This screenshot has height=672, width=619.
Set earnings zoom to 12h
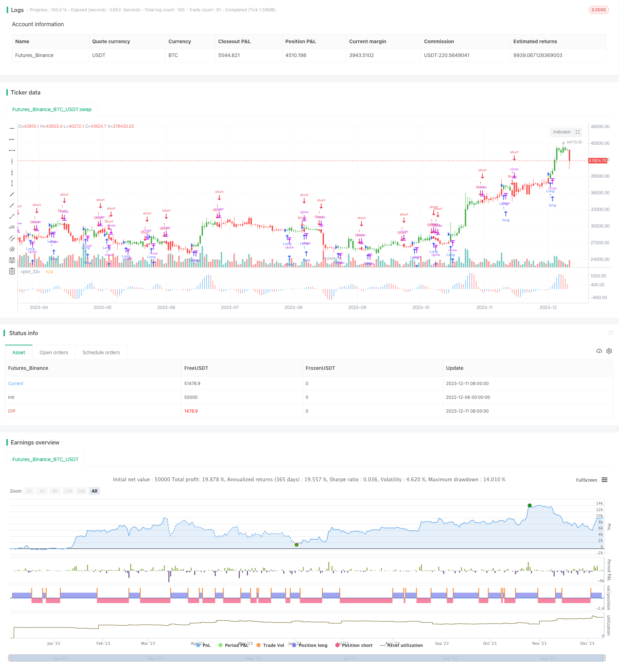point(68,491)
